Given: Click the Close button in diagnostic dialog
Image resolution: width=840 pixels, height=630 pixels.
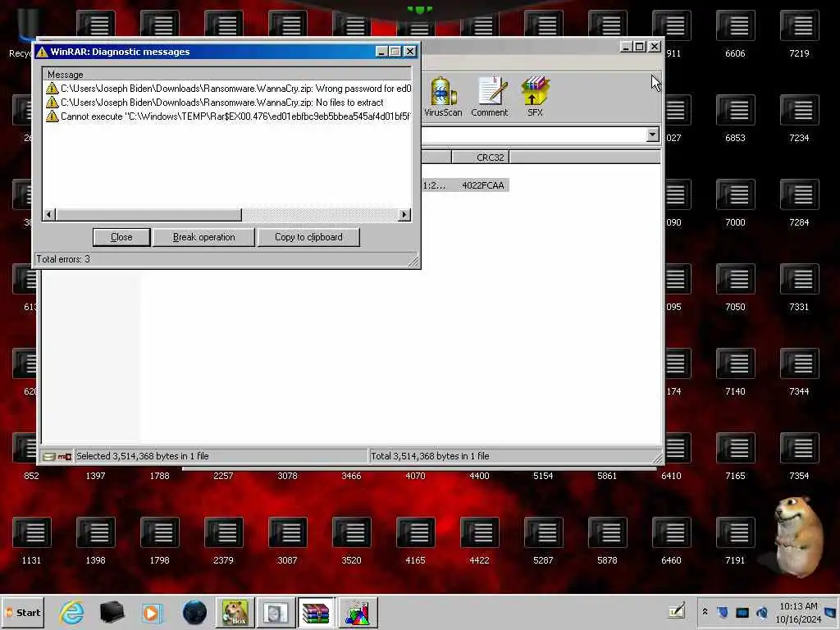Looking at the screenshot, I should coord(121,237).
